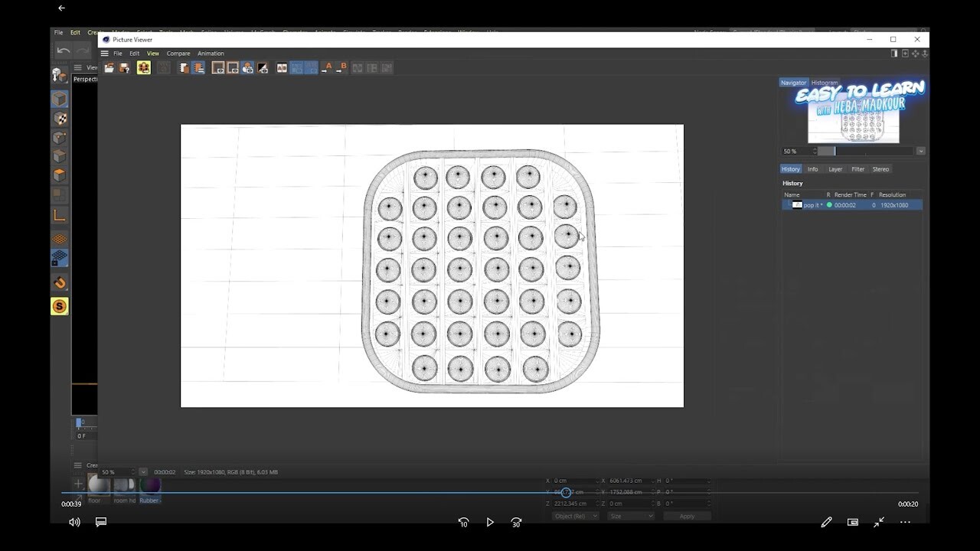Select the 'pop it' render in History list
Image resolution: width=980 pixels, height=551 pixels.
[812, 204]
